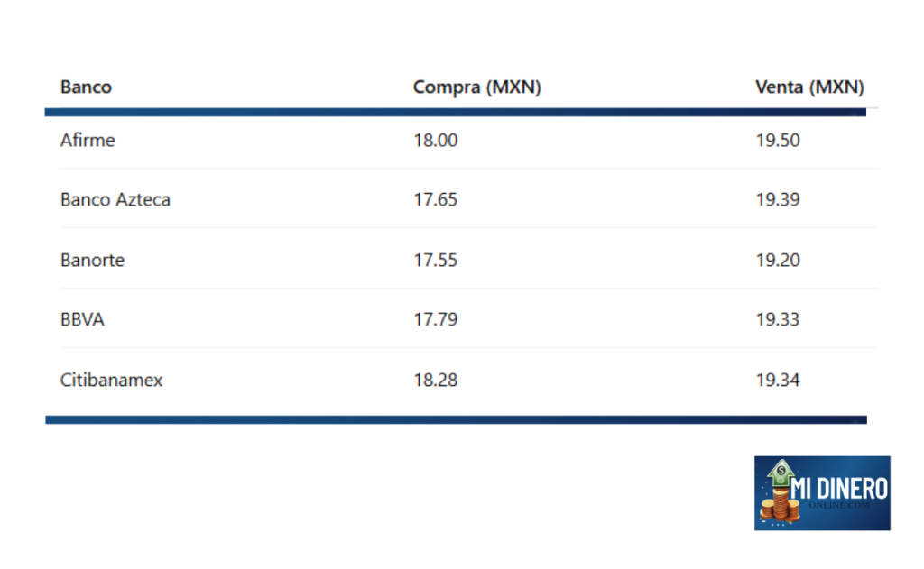
Task: Click Banorte's venta value 19.20
Action: pos(778,260)
